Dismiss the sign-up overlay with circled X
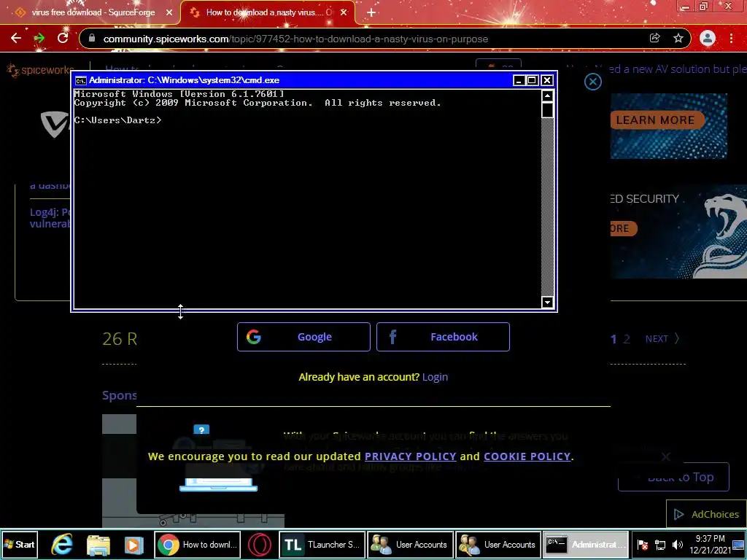The image size is (747, 560). click(592, 82)
